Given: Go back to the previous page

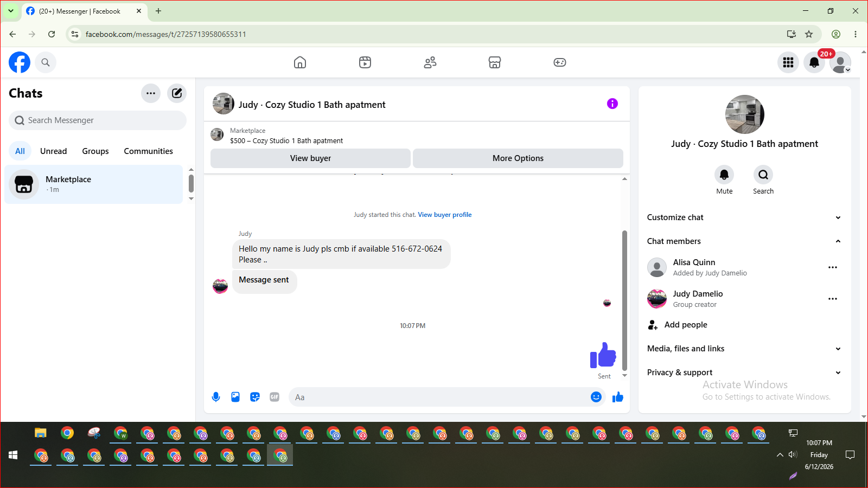Looking at the screenshot, I should click(12, 34).
